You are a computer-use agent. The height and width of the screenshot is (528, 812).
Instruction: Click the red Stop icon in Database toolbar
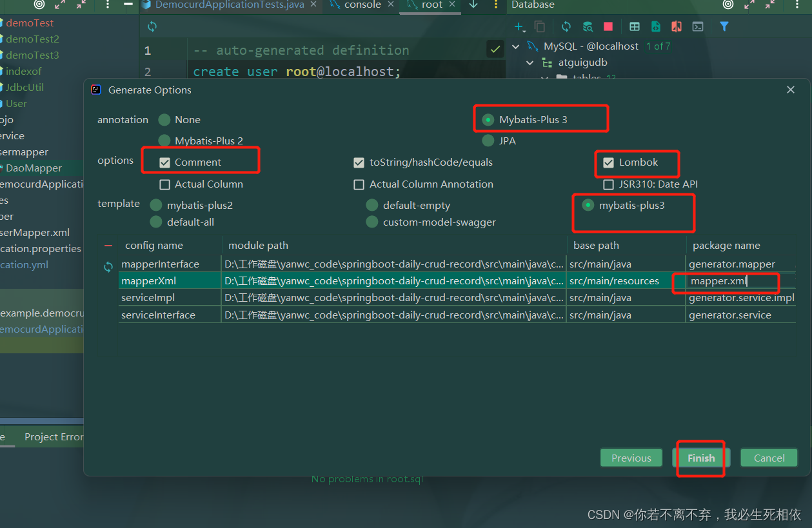tap(608, 26)
